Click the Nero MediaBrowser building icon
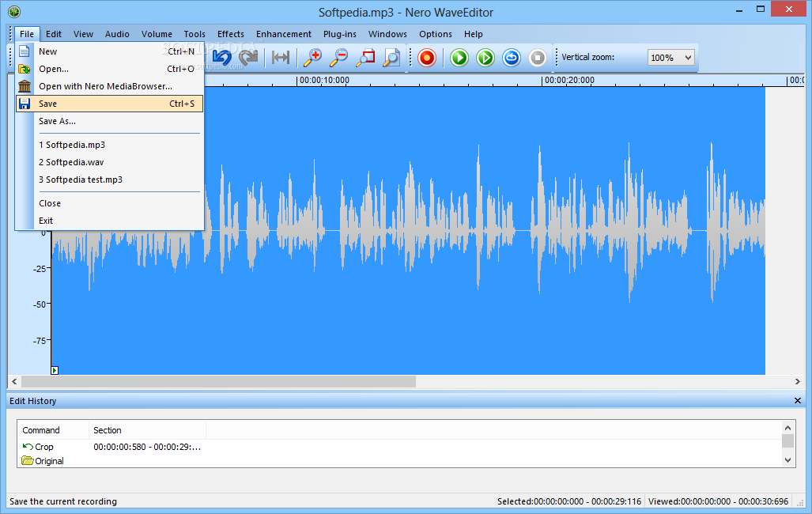Screen dimensions: 812x514 (25, 86)
